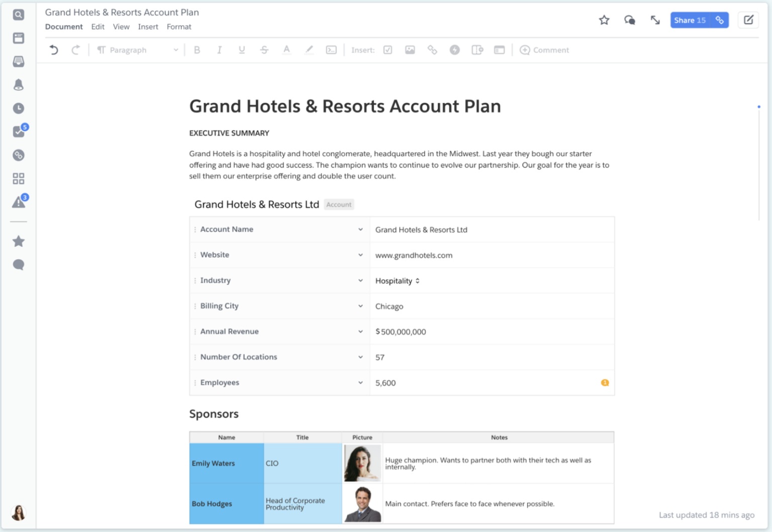Toggle strikethrough formatting

264,50
